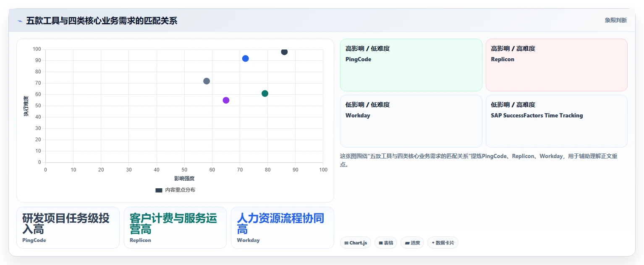Click Workday label under 人力资源 card
Viewport: 644px width, 265px height.
(248, 240)
